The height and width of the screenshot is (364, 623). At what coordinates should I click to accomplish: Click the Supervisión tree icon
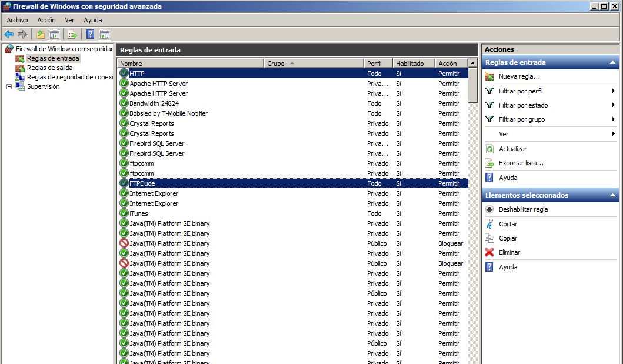click(x=20, y=86)
